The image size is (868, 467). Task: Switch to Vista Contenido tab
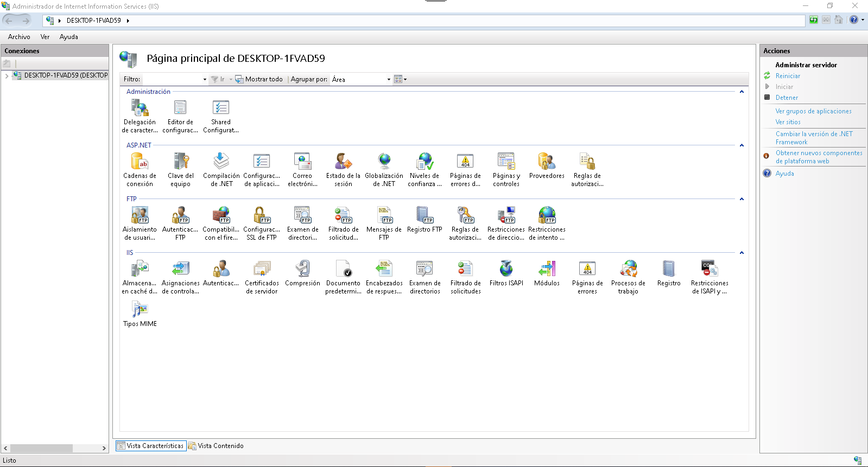tap(216, 446)
